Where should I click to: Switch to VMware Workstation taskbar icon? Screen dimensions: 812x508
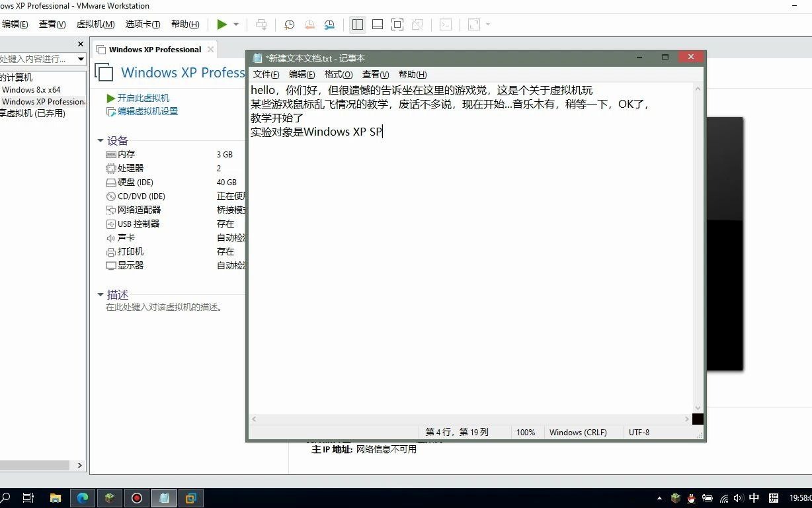[191, 498]
